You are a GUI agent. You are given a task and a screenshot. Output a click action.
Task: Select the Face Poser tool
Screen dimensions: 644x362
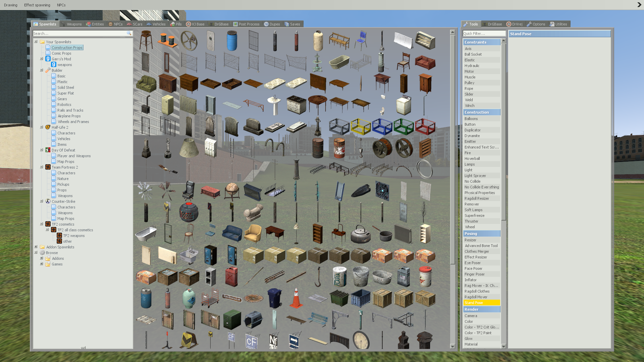[x=482, y=268]
